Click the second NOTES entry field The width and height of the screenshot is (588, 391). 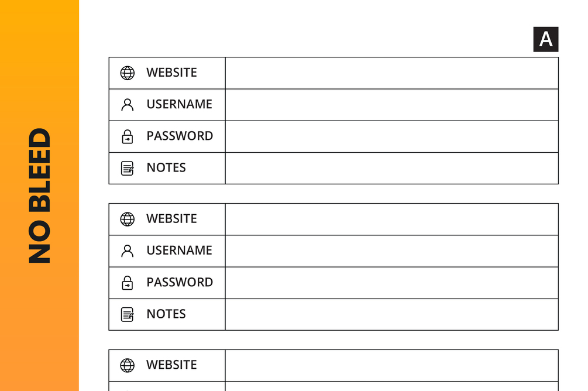coord(391,314)
